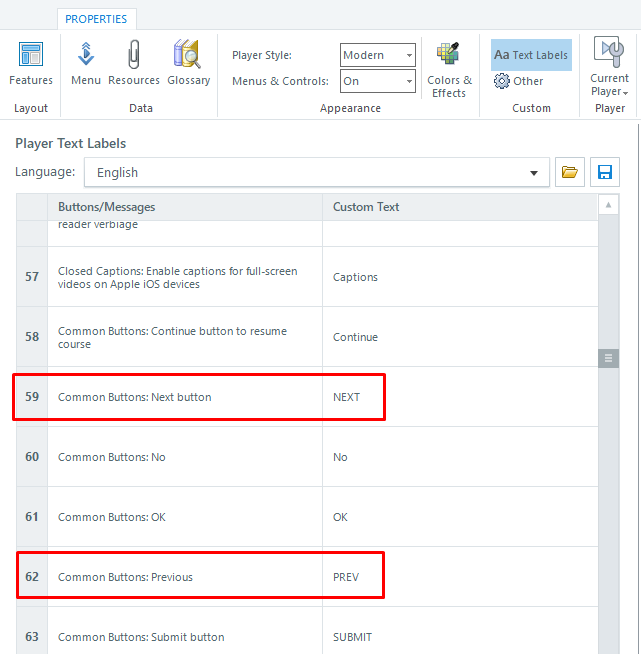Viewport: 641px width, 654px height.
Task: Select row number 58
Action: [32, 337]
